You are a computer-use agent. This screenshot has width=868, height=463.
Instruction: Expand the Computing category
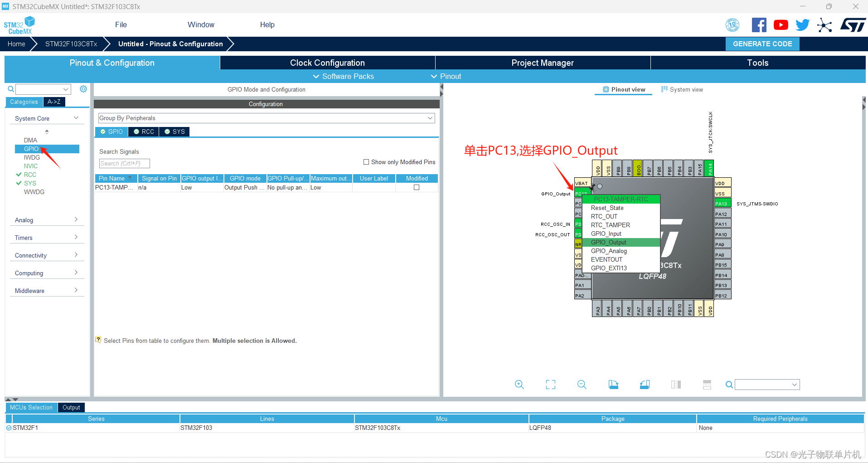point(47,273)
